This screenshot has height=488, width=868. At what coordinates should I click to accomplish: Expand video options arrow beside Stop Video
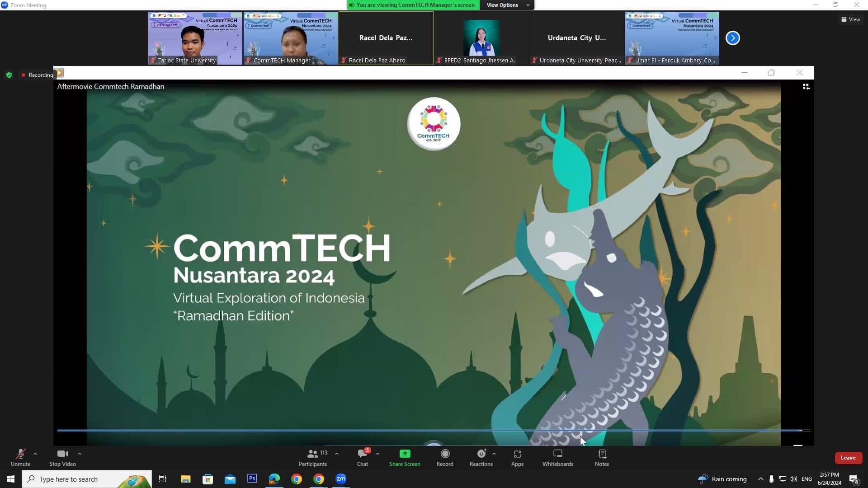click(80, 454)
